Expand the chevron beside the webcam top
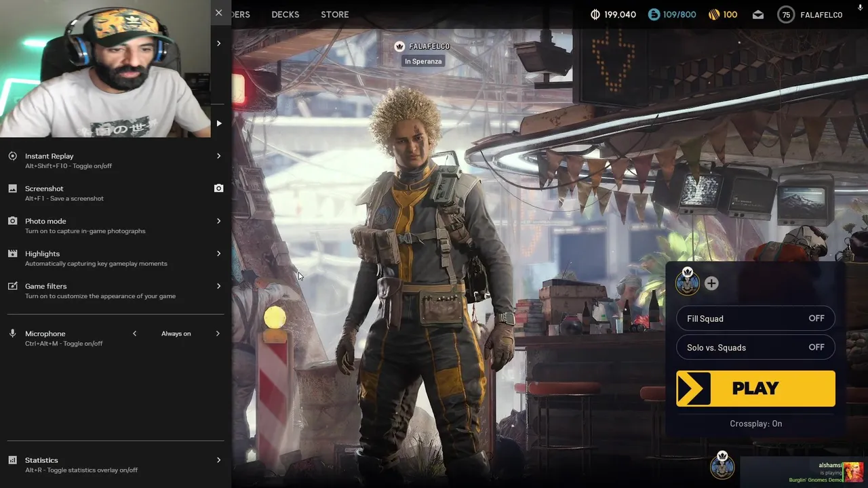This screenshot has width=868, height=488. click(218, 43)
